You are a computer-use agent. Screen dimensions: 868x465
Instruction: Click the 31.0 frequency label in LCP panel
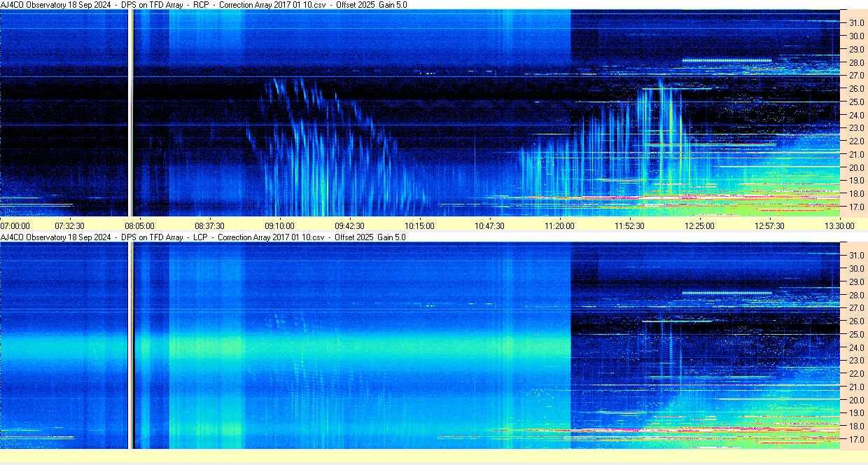pyautogui.click(x=856, y=255)
